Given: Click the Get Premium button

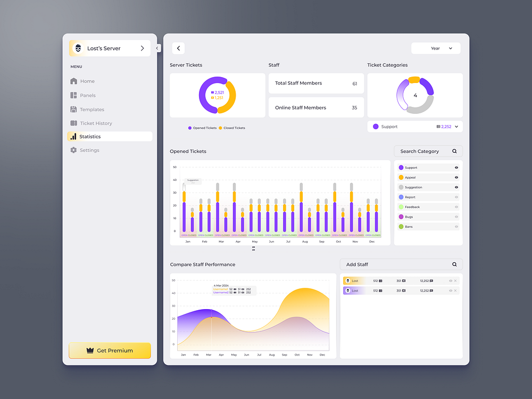Looking at the screenshot, I should pos(110,351).
